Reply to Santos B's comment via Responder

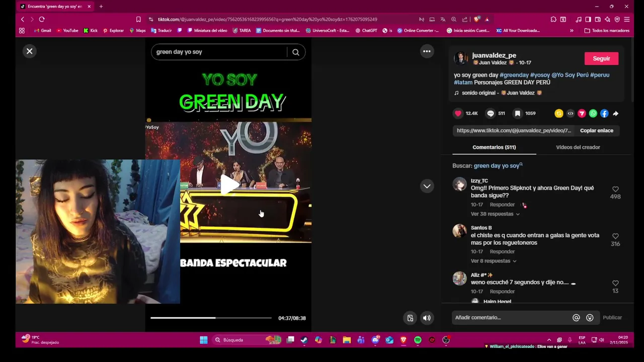coord(502,252)
